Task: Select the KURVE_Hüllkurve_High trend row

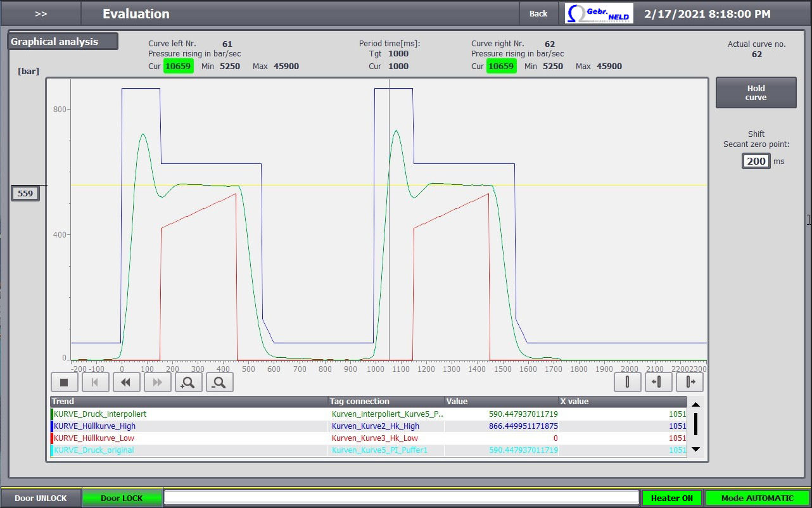Action: point(368,426)
